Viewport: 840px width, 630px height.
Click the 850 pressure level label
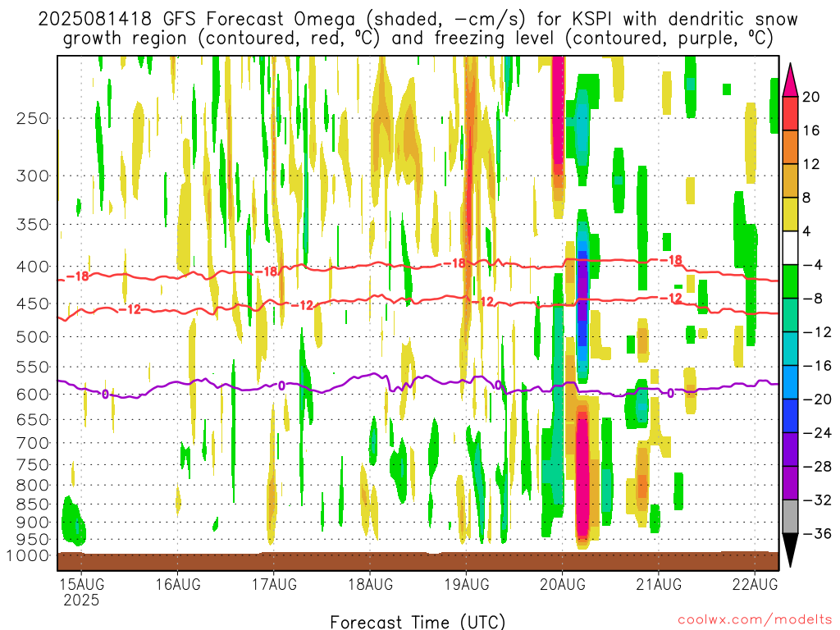[33, 504]
